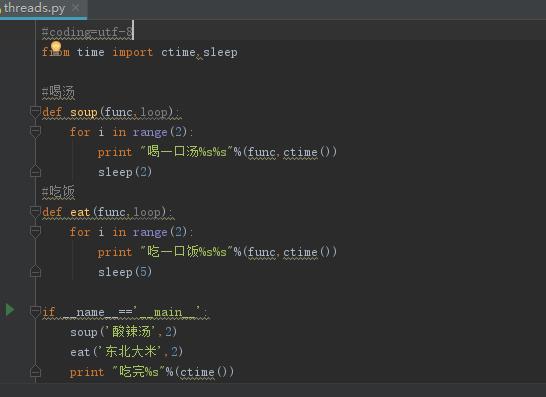Click fold end marker beside final print line
Viewport: 546px width, 397px height.
(36, 372)
